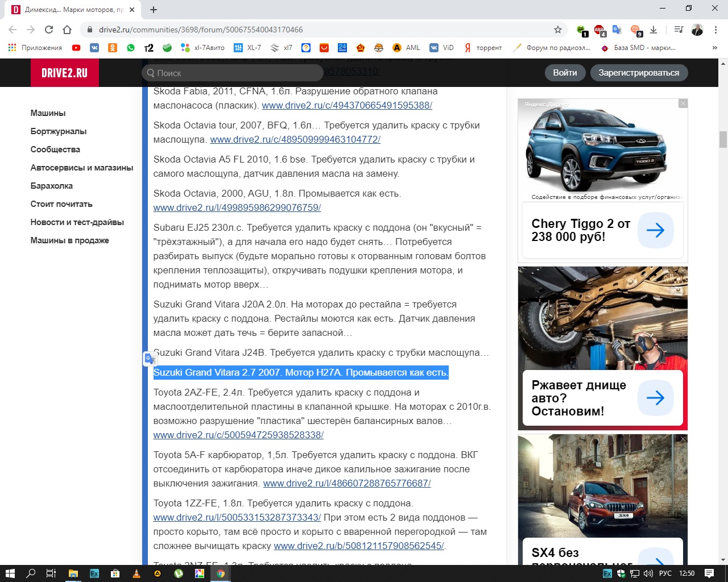Viewport: 728px width, 582px height.
Task: Open the Skoda Fabia link ending 595388
Action: point(347,105)
